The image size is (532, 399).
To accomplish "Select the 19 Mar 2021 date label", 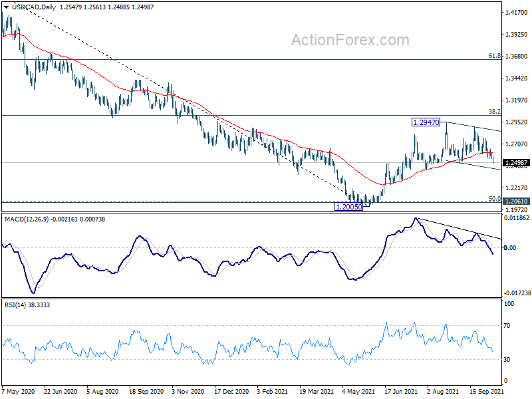I will pos(317,392).
